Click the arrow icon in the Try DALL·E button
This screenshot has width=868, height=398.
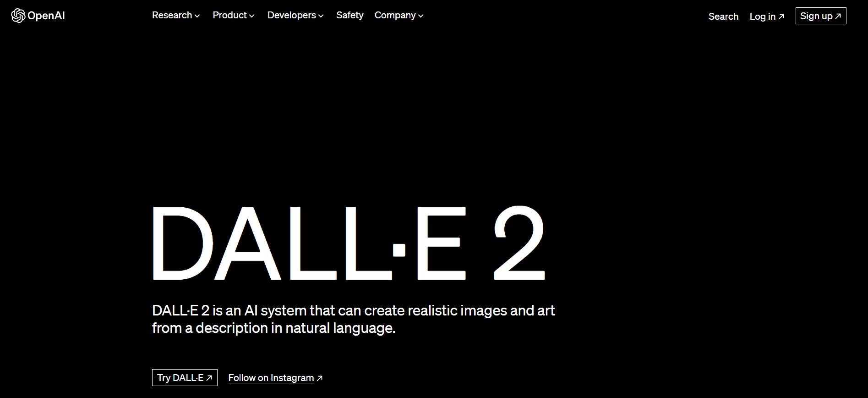coord(209,378)
